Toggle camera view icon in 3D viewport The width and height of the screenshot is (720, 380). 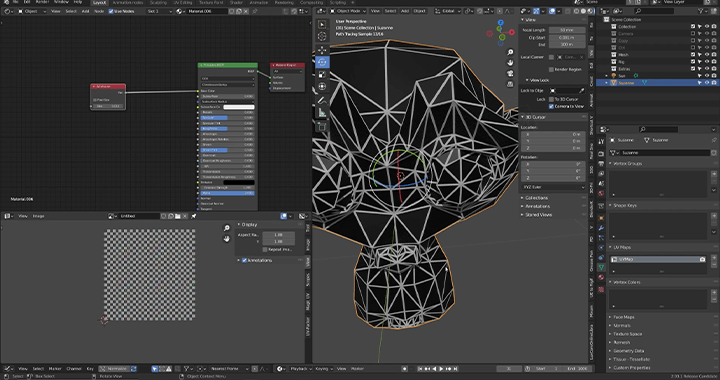click(510, 73)
